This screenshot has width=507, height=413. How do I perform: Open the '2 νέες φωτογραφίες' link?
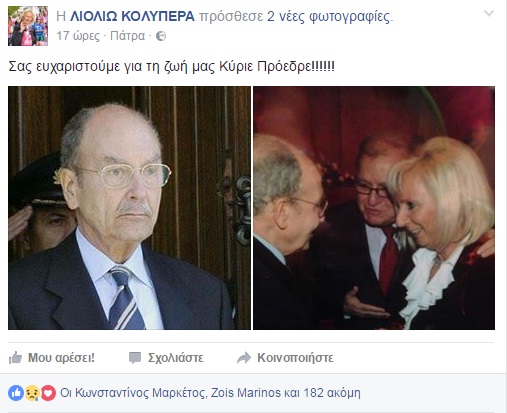(x=328, y=16)
